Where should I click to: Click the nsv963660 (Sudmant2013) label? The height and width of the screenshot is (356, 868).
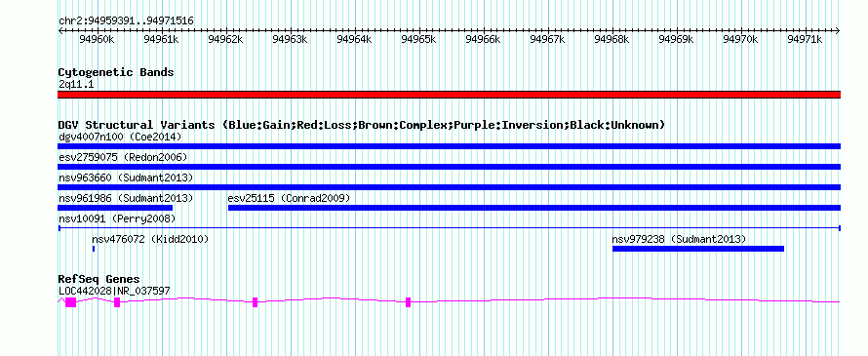coord(126,178)
